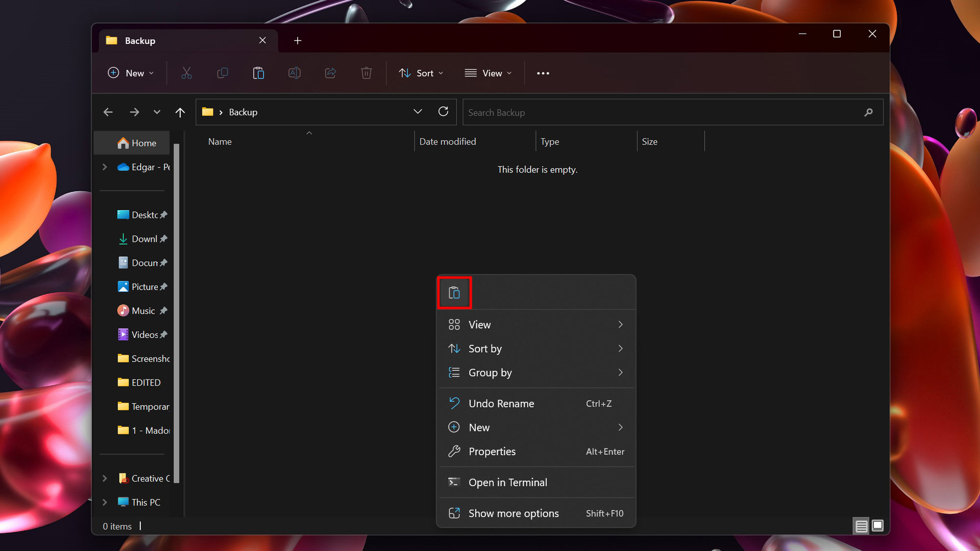Viewport: 980px width, 551px height.
Task: Click the Paste icon in the context menu
Action: point(454,293)
